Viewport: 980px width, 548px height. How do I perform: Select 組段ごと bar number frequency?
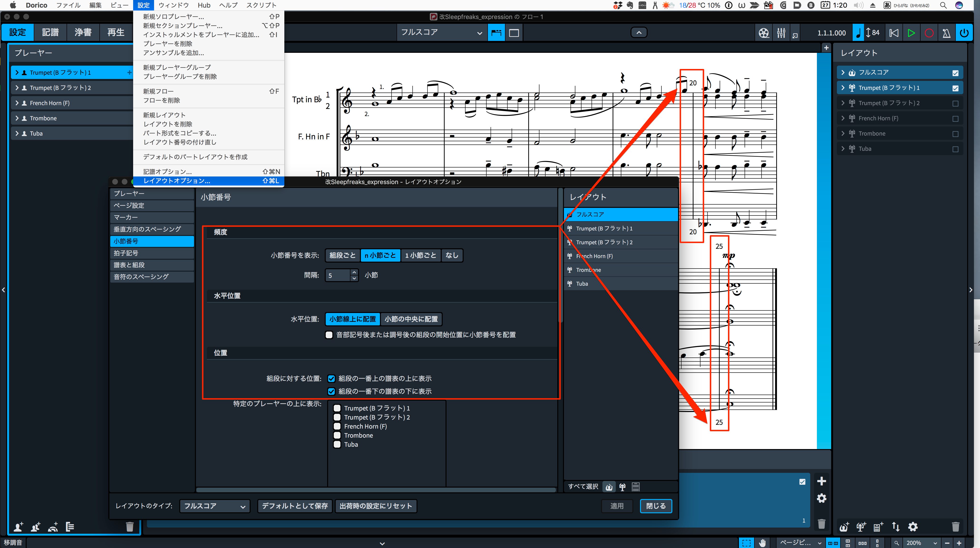tap(342, 255)
